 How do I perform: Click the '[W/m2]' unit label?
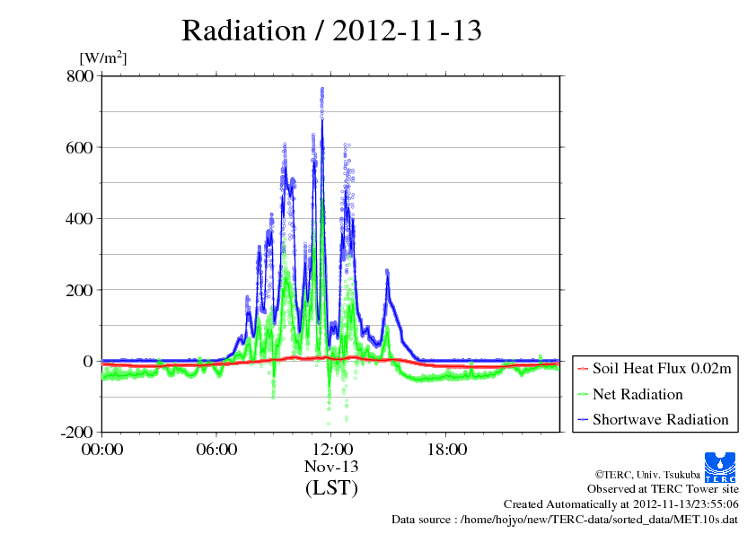102,57
